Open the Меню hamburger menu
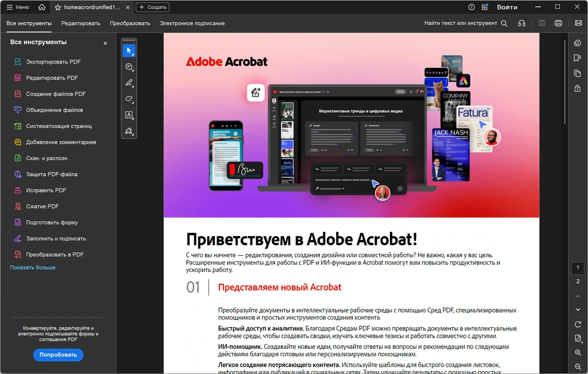This screenshot has width=588, height=374. click(18, 7)
